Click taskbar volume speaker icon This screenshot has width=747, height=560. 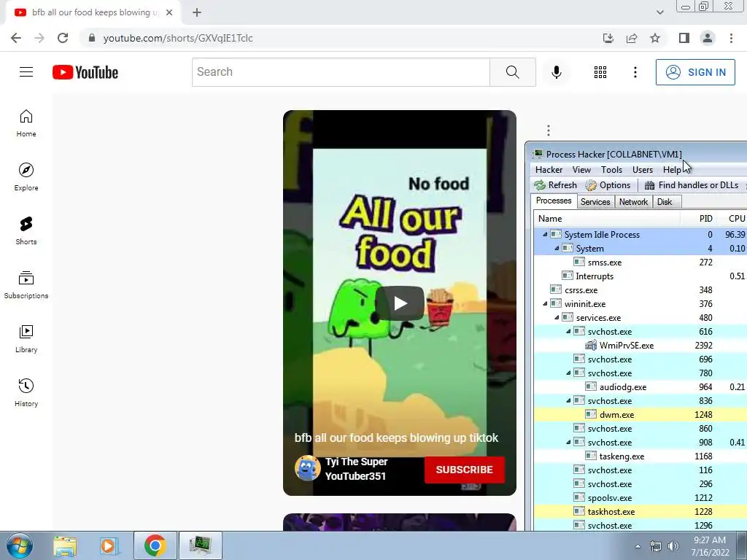(x=673, y=546)
